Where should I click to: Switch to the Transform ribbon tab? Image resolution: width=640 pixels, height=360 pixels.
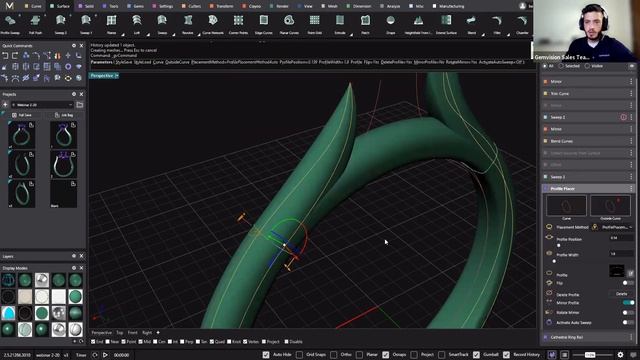pos(221,6)
